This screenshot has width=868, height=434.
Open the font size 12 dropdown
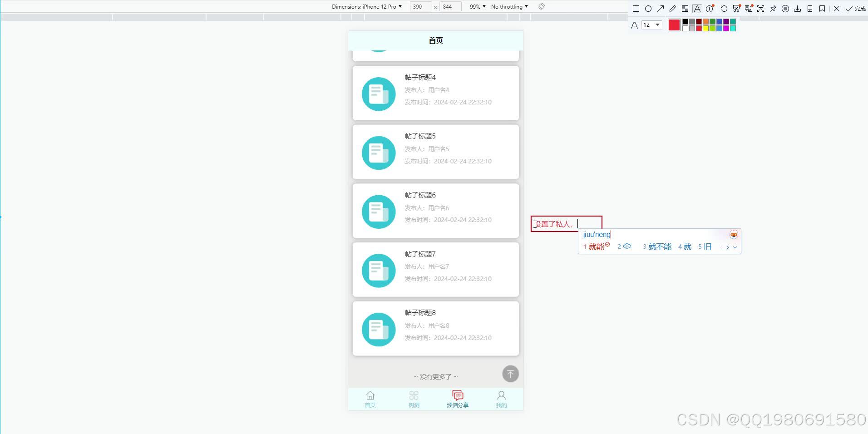[651, 25]
